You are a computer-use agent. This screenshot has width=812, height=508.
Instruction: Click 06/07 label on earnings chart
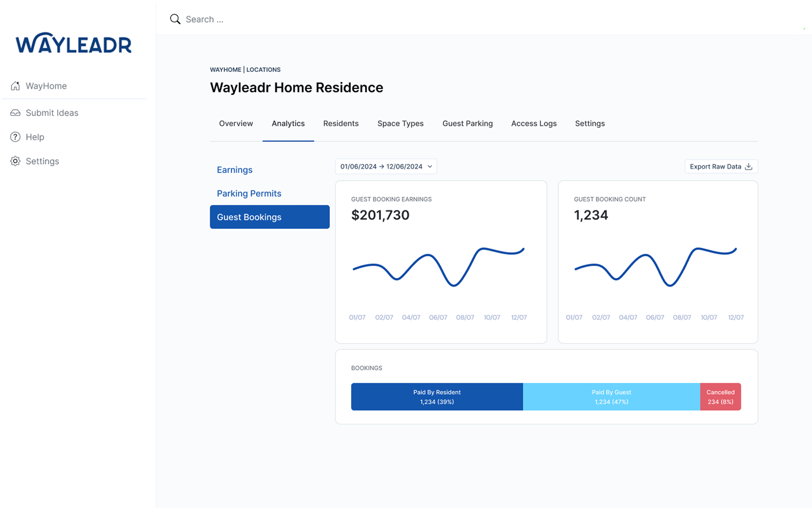point(438,317)
